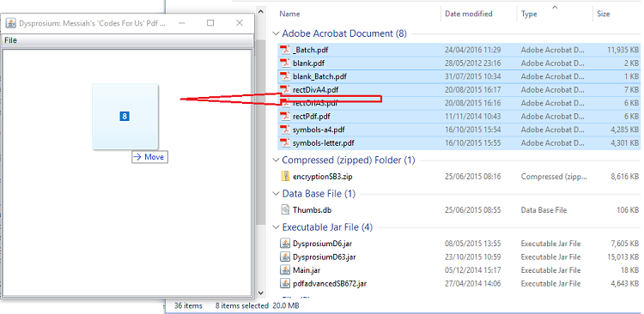Select the blank.pdf file name
The width and height of the screenshot is (644, 314).
[x=309, y=63]
